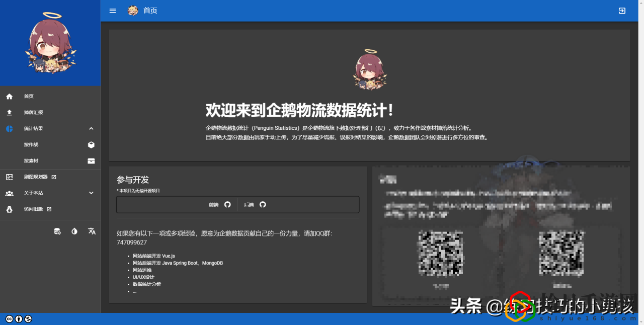Expand the 关于本站 section chevron

tap(91, 193)
